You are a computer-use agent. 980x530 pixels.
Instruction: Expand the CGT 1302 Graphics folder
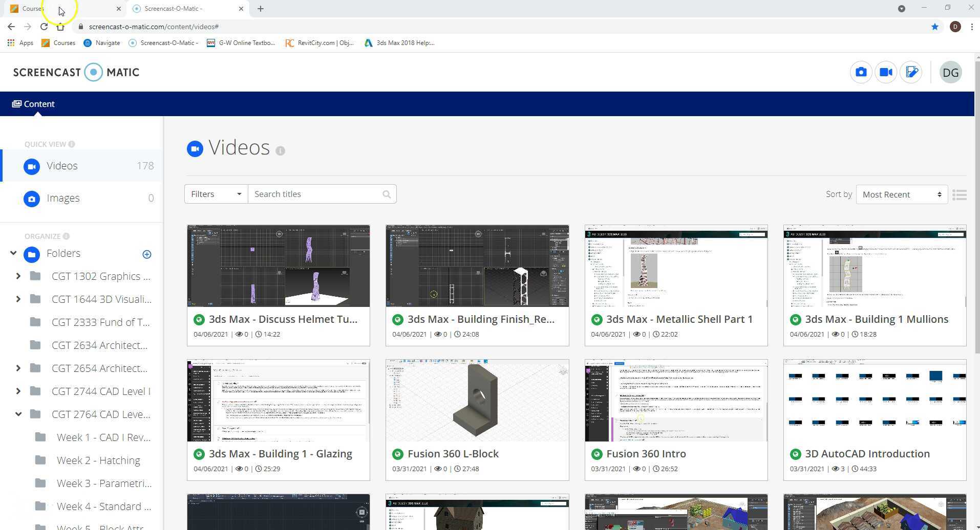(x=18, y=276)
